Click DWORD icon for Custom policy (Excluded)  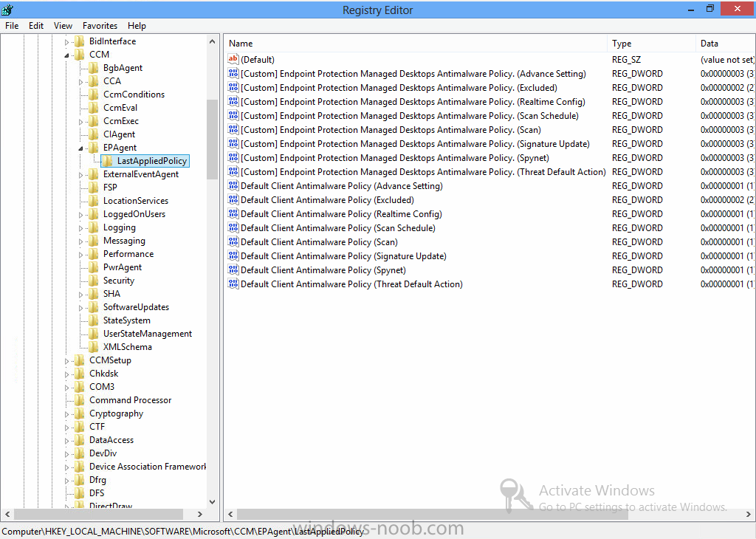click(233, 87)
